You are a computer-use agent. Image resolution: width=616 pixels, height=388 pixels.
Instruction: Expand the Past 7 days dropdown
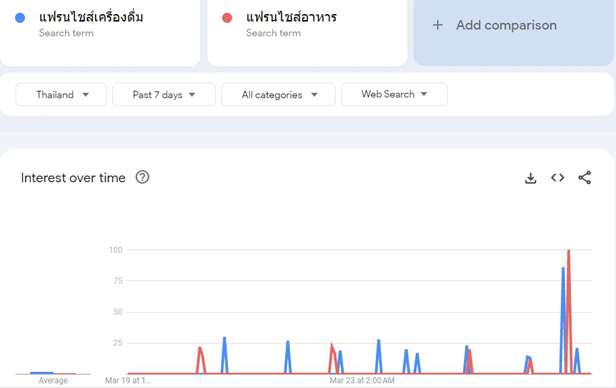click(x=164, y=95)
